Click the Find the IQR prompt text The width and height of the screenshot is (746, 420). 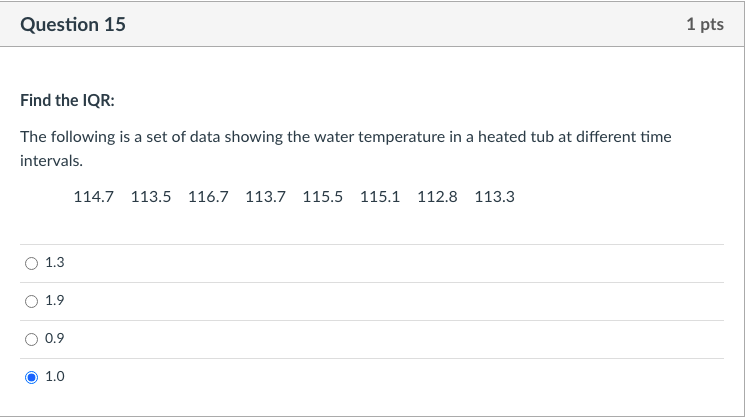pos(68,100)
